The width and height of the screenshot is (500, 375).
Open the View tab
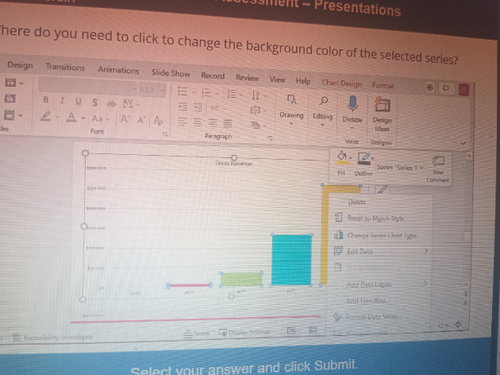pos(277,80)
